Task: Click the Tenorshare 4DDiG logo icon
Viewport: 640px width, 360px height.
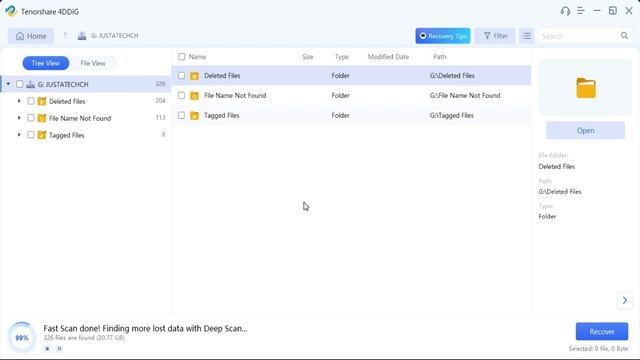Action: [x=11, y=11]
